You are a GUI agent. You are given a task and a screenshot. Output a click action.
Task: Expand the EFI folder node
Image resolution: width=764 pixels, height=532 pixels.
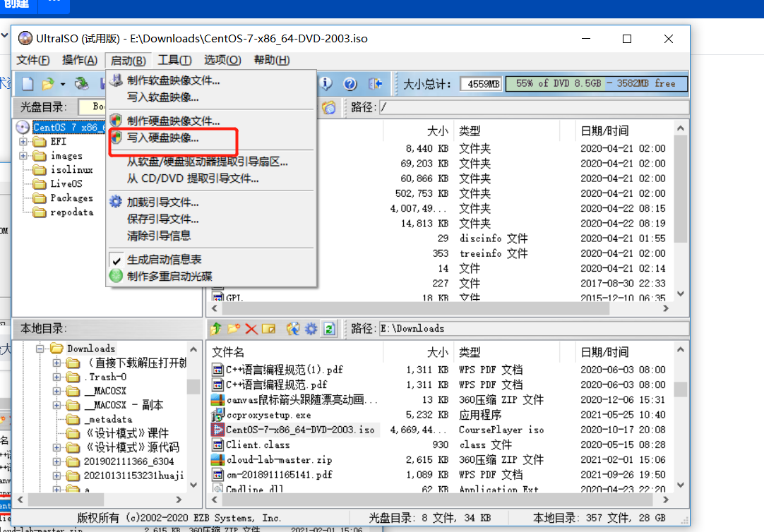[23, 142]
